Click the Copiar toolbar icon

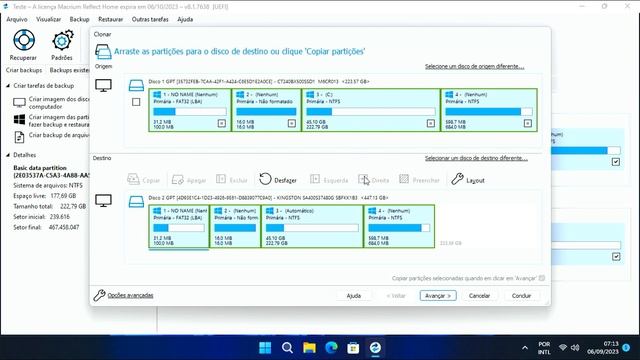[133, 179]
